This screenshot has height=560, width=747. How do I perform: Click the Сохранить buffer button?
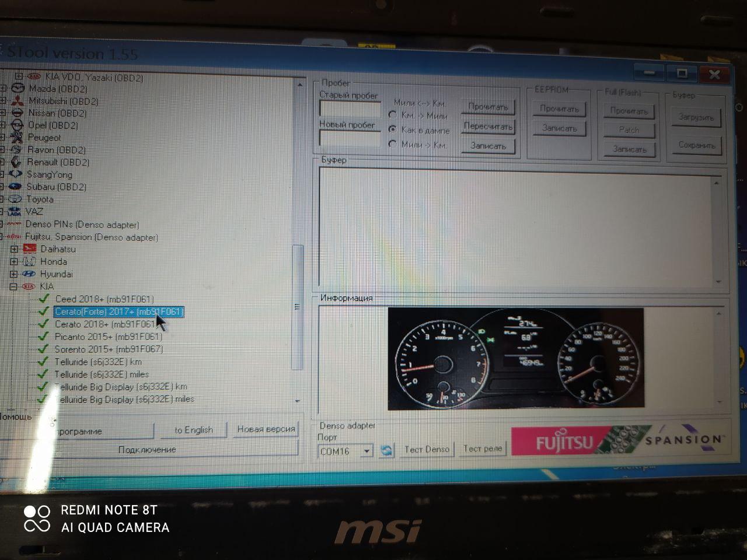tap(697, 145)
